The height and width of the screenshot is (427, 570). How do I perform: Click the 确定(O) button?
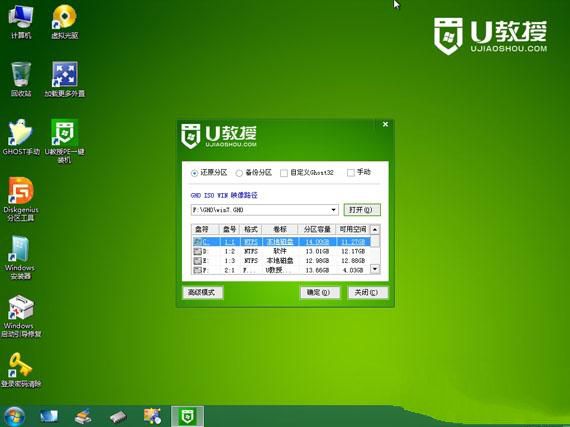tap(319, 293)
